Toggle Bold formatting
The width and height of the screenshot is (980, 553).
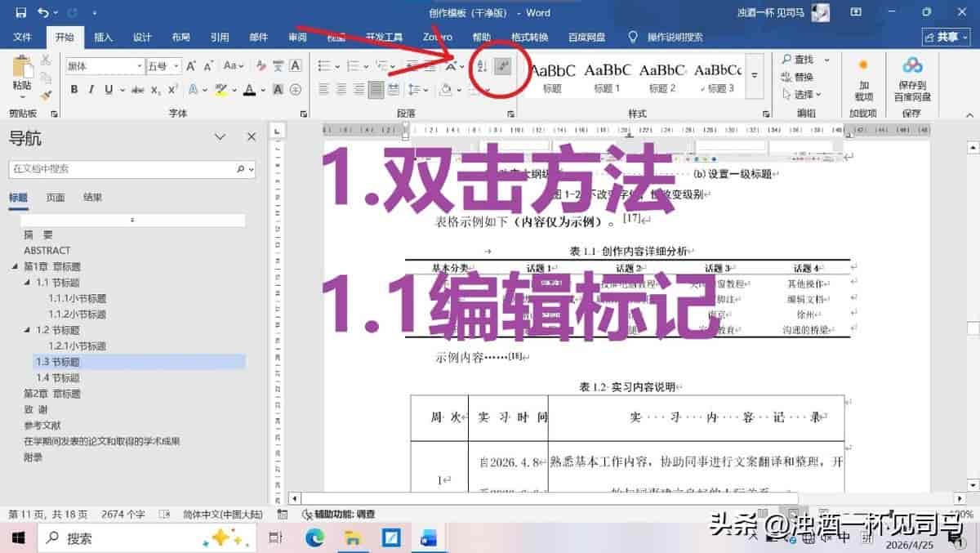pos(74,90)
